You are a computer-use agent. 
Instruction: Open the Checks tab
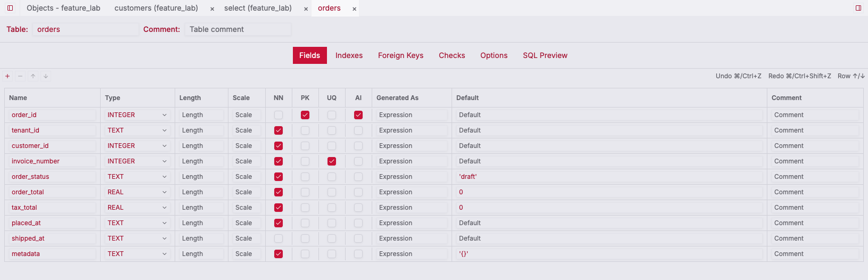pos(452,55)
